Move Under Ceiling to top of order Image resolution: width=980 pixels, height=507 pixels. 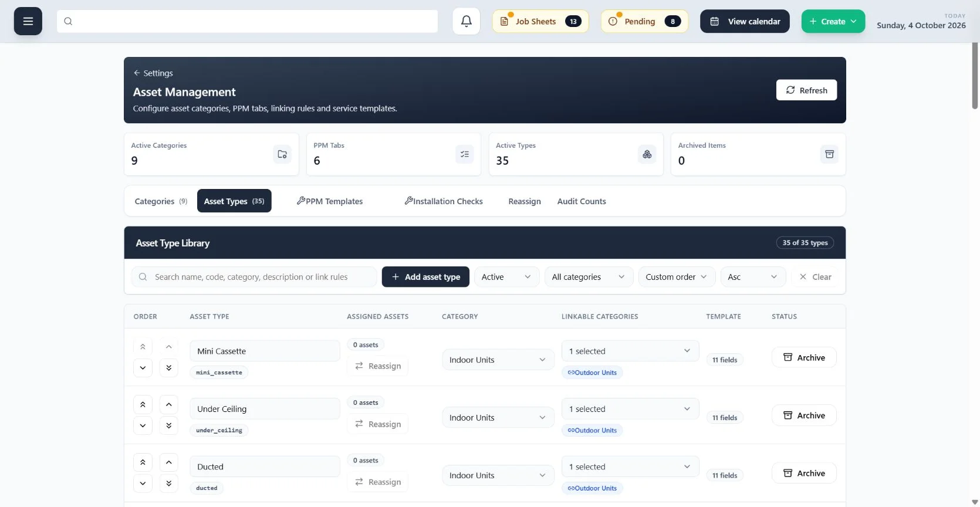point(143,404)
